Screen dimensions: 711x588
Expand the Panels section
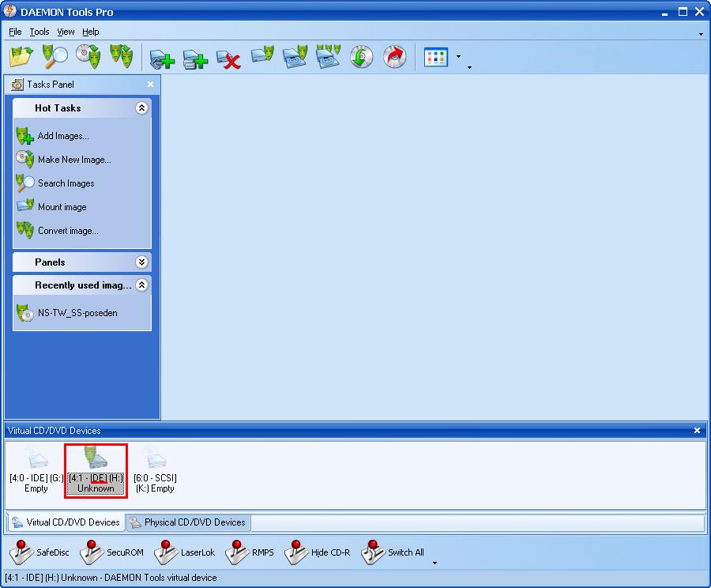141,262
